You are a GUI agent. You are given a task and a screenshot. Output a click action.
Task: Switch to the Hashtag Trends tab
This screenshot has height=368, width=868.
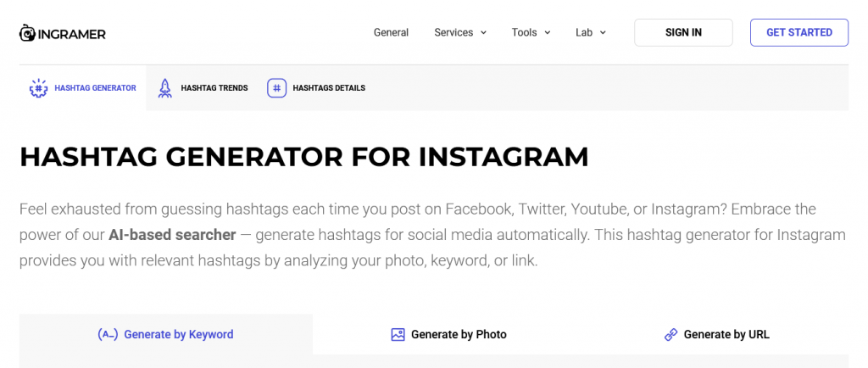[203, 88]
